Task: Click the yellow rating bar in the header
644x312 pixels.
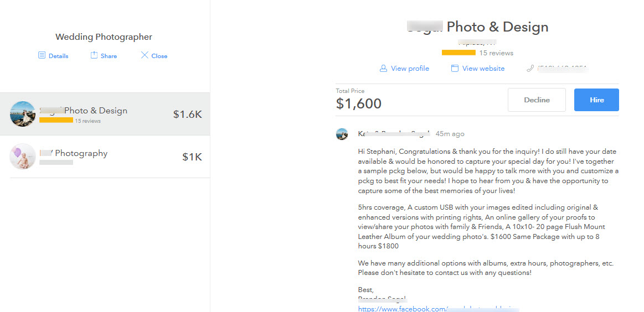Action: tap(458, 53)
